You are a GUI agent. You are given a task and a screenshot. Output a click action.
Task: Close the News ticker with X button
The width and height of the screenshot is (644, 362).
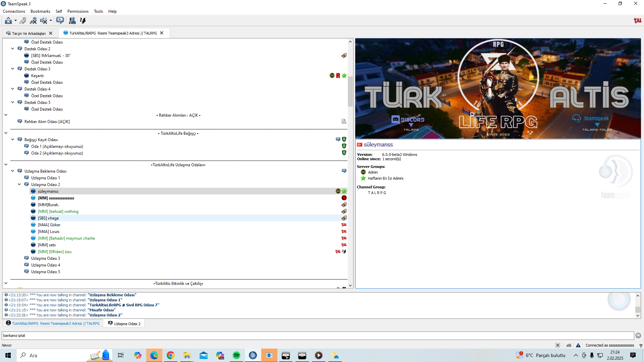coord(557,345)
